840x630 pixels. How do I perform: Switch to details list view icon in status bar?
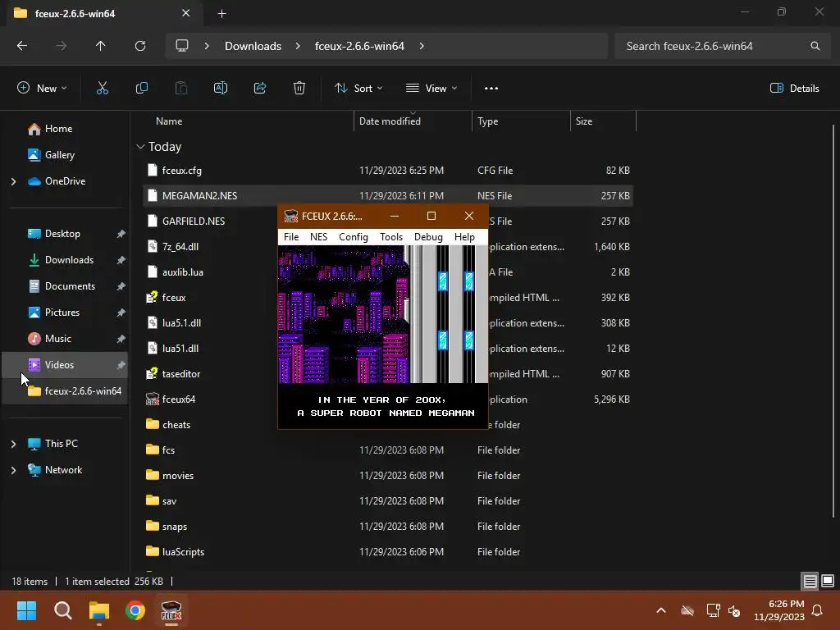pyautogui.click(x=810, y=582)
